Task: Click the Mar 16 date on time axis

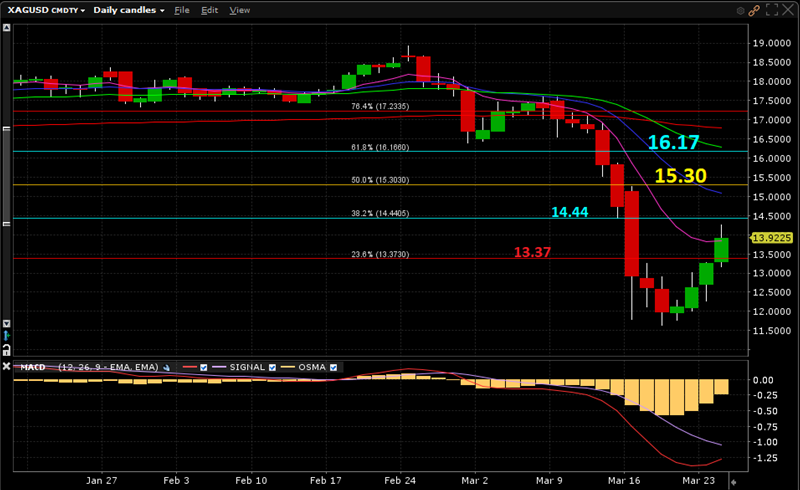Action: pyautogui.click(x=624, y=480)
